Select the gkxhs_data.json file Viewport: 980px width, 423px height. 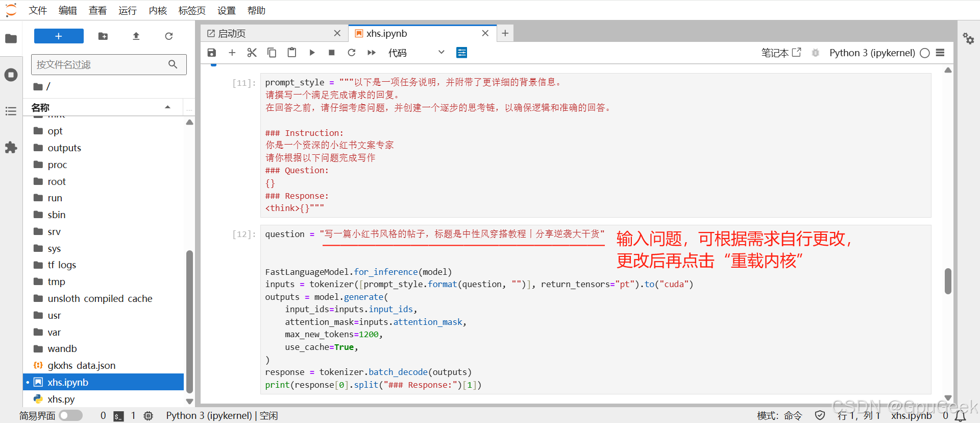click(x=104, y=365)
